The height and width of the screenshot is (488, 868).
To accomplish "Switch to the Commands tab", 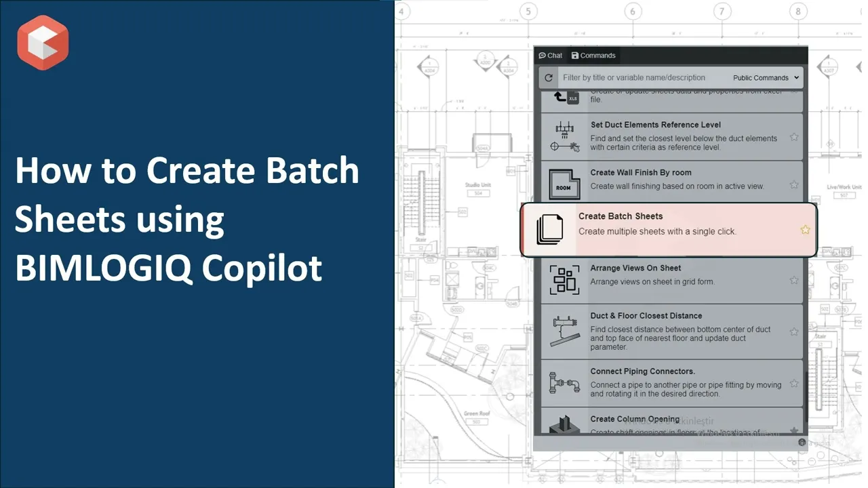I will coord(593,56).
